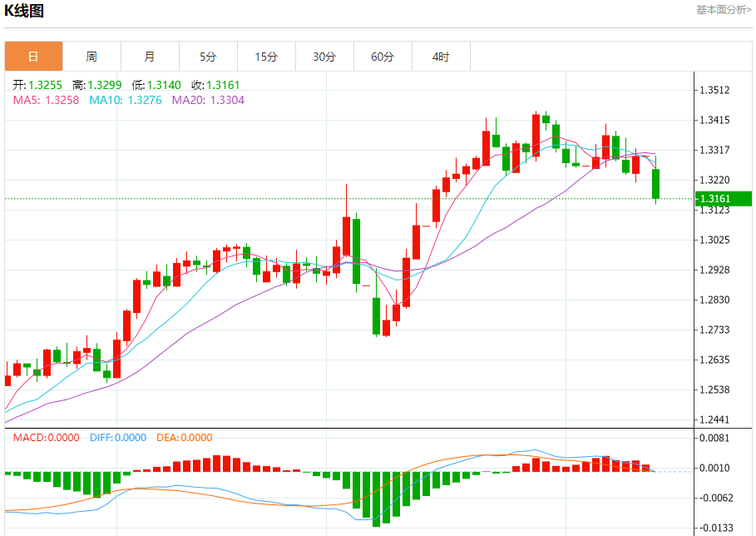756x536 pixels.
Task: Click the 1.3220 axis label
Action: (714, 180)
